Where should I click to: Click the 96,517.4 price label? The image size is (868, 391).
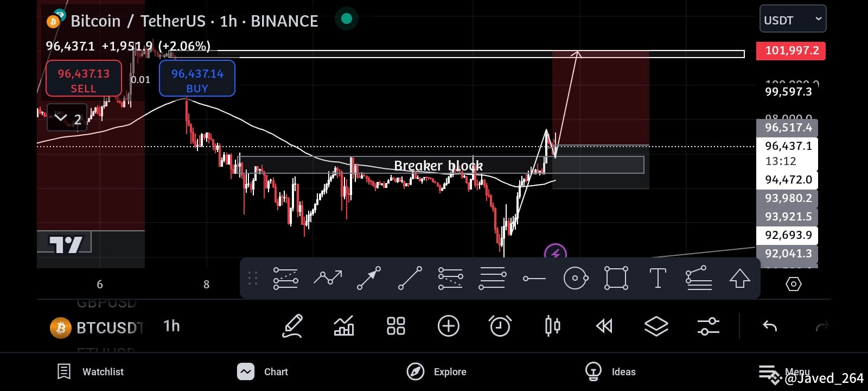click(x=787, y=128)
